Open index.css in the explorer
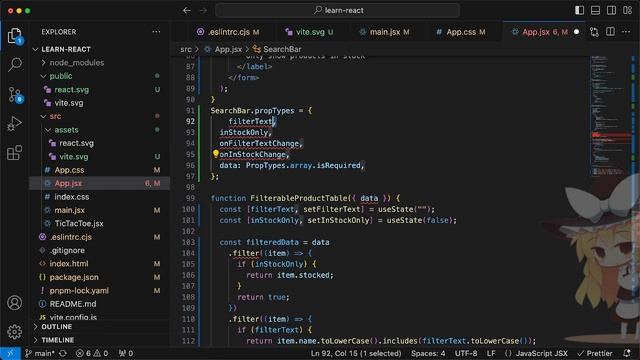The height and width of the screenshot is (360, 640). tap(100, 197)
